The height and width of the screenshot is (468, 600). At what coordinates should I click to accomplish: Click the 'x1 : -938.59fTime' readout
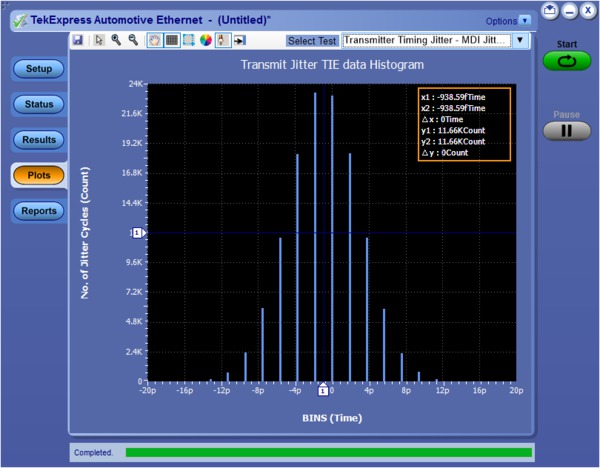(x=453, y=97)
